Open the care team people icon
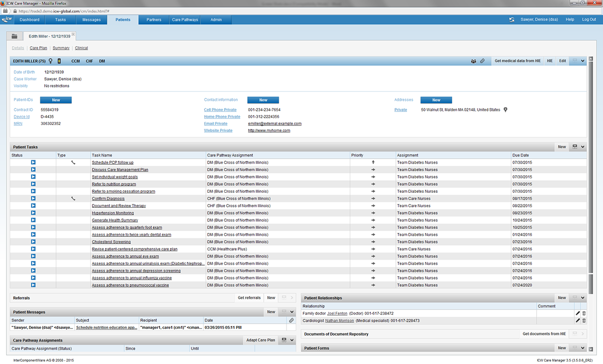Screen dimensions: 603x364 tap(473, 61)
